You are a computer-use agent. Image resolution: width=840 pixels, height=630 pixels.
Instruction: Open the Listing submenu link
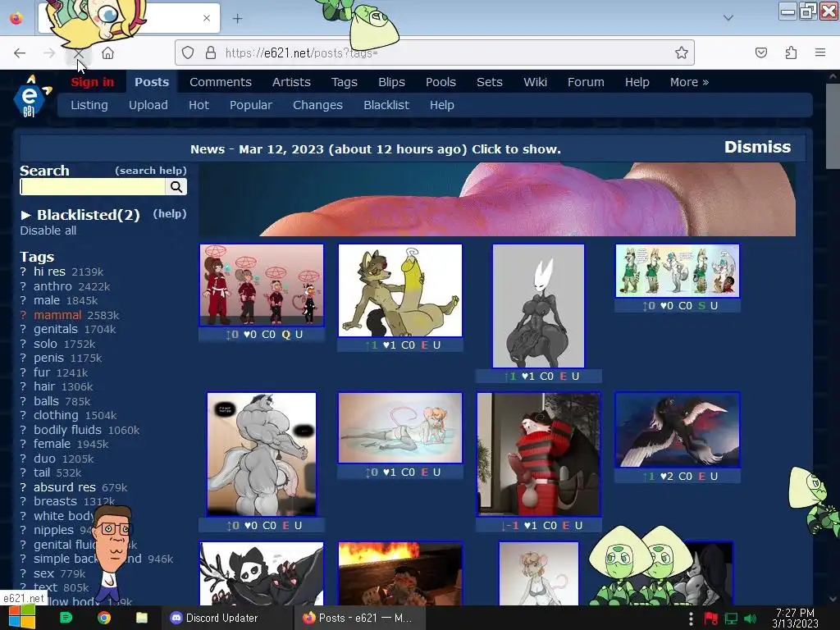coord(89,105)
